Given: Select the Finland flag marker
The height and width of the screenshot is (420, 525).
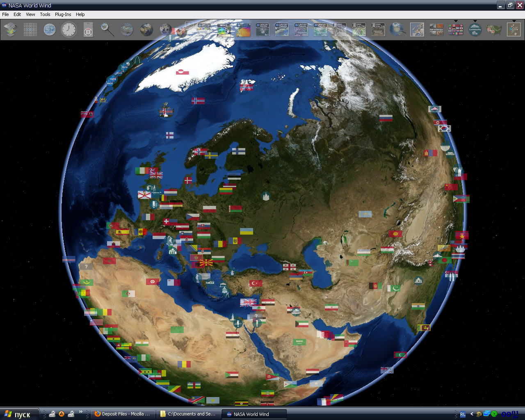Looking at the screenshot, I should pos(239,151).
